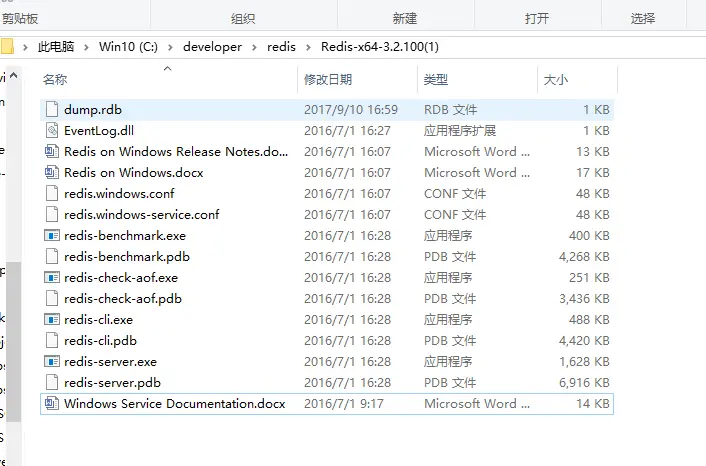Image resolution: width=706 pixels, height=466 pixels.
Task: Expand the chevron after developer breadcrumb
Action: click(x=254, y=47)
